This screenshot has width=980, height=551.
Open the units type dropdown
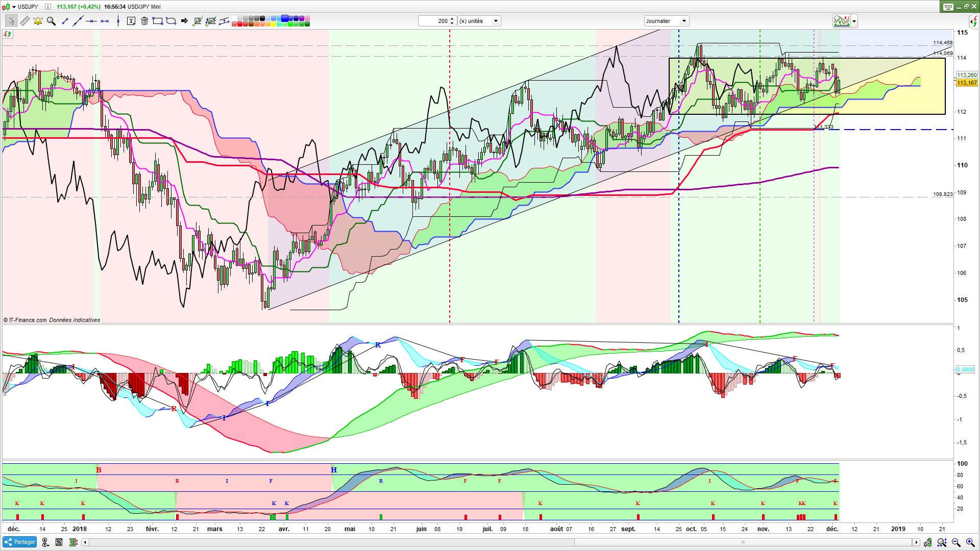(479, 21)
